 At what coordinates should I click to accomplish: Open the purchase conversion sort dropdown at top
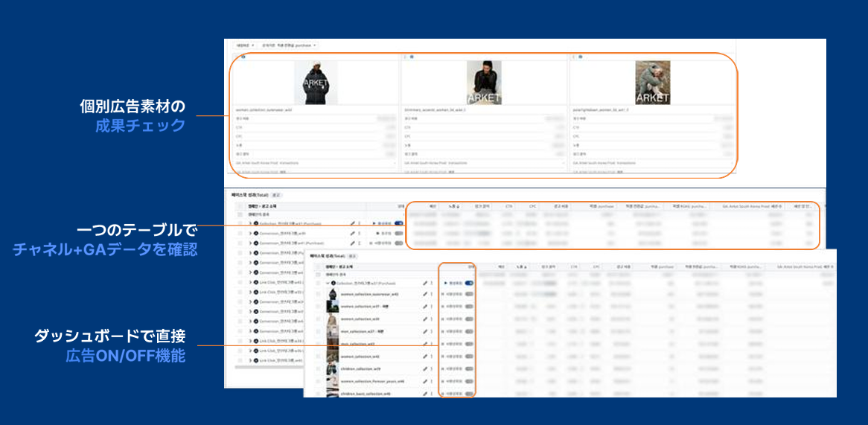(289, 45)
